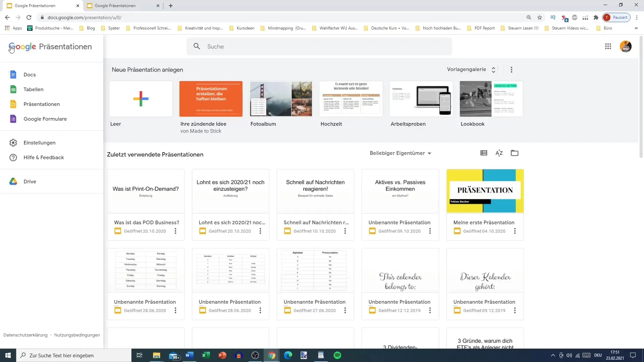Click the Chrome zoom indicator icon
Viewport: 644px width, 362px height.
coord(529,17)
